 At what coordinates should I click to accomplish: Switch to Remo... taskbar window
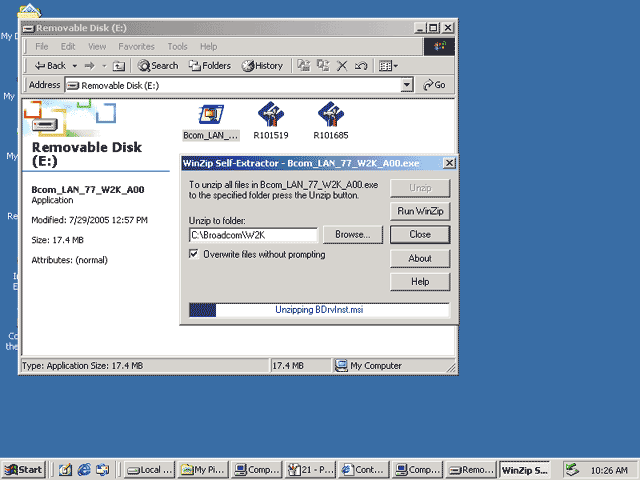pos(471,470)
